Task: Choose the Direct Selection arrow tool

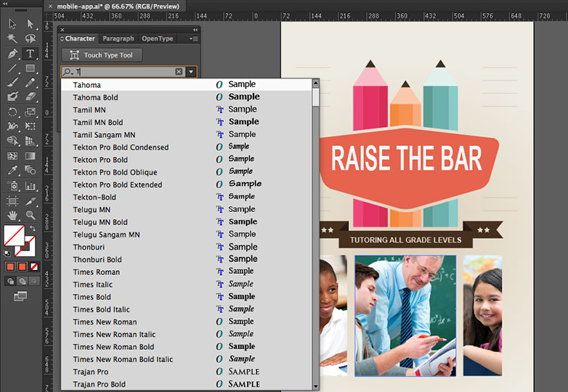Action: point(30,24)
